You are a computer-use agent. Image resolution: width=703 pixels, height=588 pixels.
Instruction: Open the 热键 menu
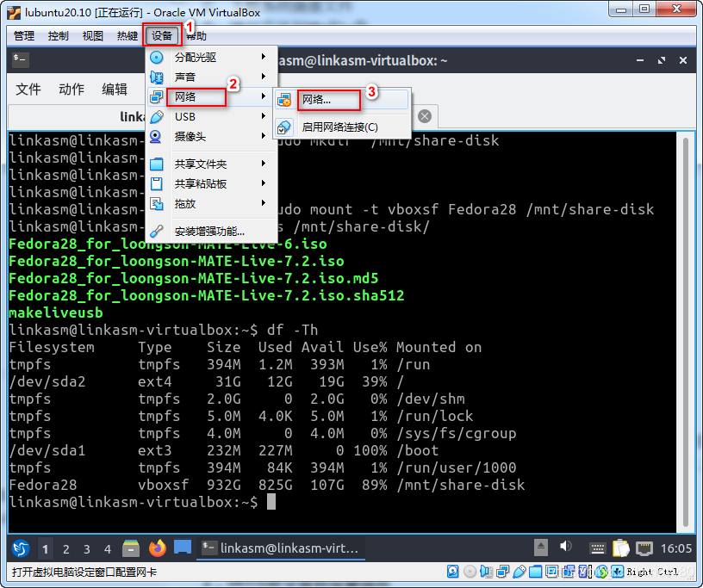click(x=128, y=35)
